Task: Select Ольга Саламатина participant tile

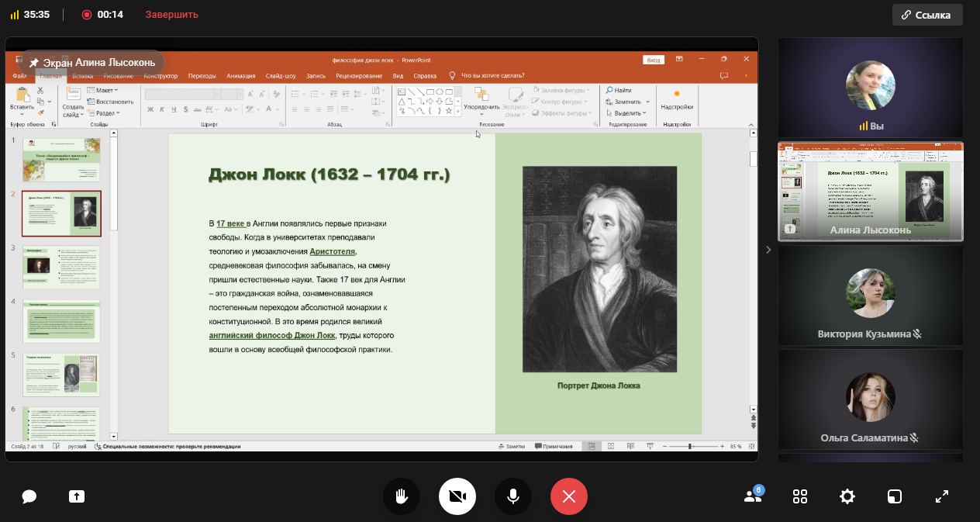Action: tap(871, 399)
